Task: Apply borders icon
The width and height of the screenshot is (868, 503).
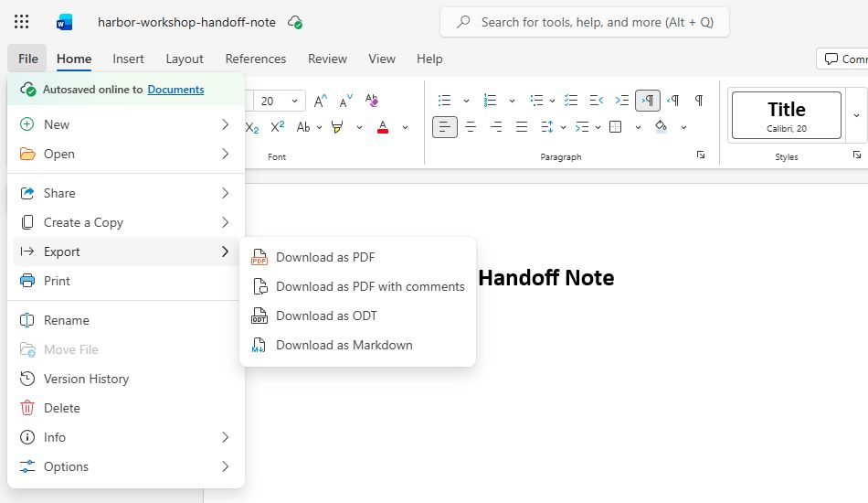Action: tap(616, 127)
